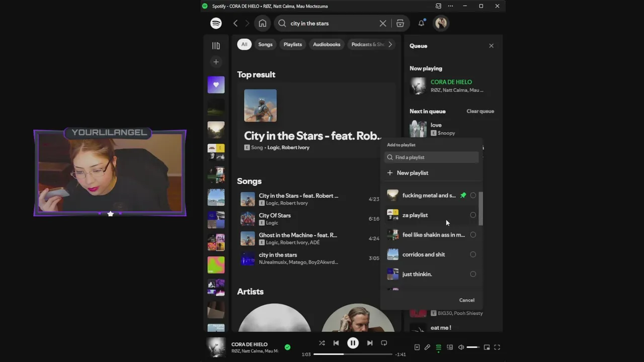Click the Find a playlist search field

[x=432, y=157]
